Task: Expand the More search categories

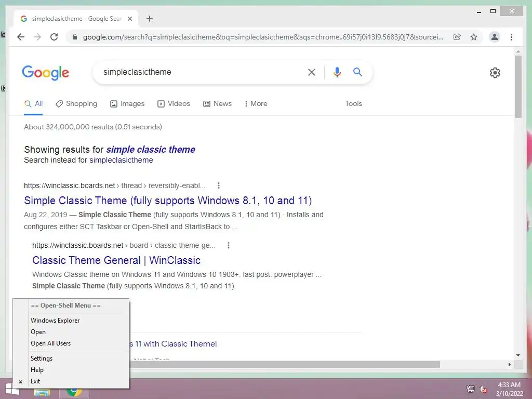Action: click(x=256, y=103)
